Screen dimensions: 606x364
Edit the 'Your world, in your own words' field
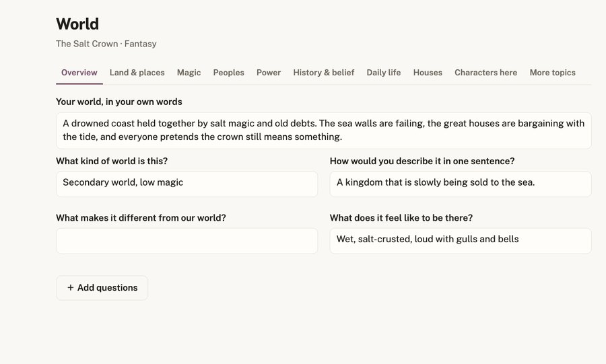323,131
